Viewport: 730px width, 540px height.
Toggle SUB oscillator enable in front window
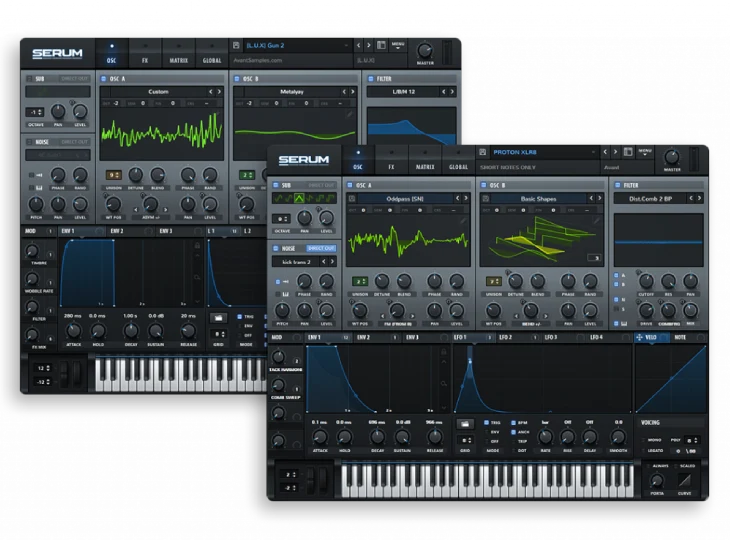point(276,185)
